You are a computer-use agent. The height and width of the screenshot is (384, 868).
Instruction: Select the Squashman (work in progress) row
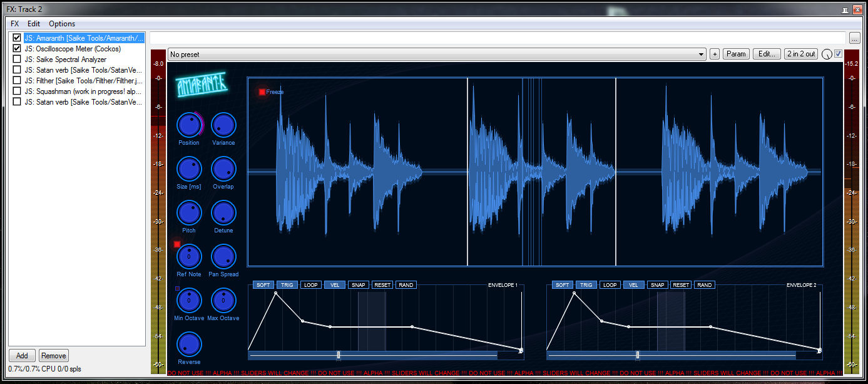pyautogui.click(x=83, y=91)
